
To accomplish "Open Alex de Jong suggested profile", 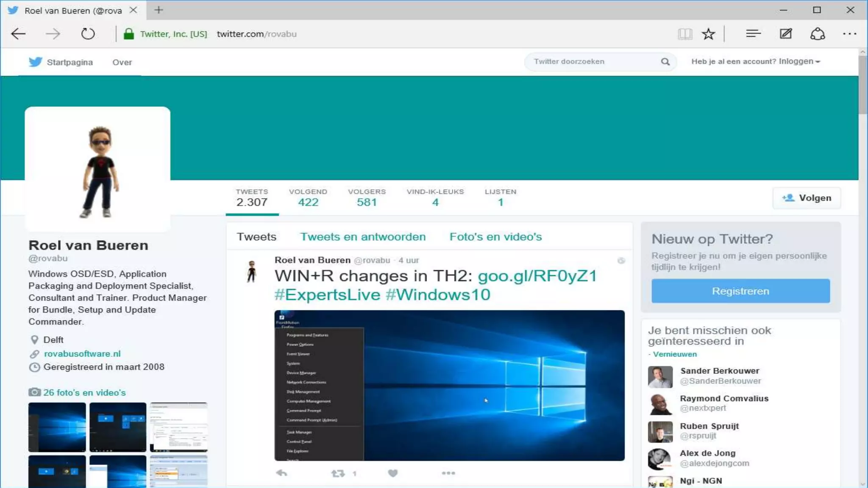I will coord(707,453).
